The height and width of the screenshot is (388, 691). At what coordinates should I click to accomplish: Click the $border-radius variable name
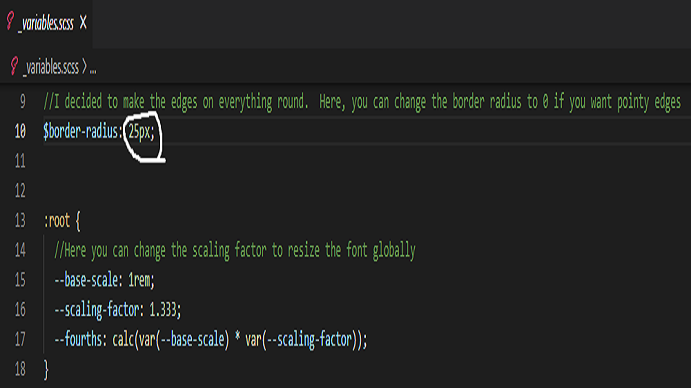click(80, 131)
